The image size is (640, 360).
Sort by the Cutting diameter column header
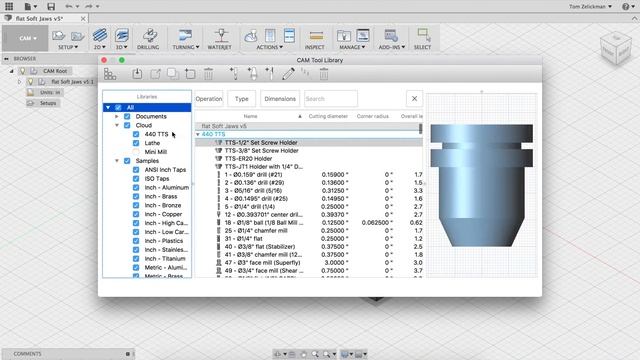pos(328,116)
